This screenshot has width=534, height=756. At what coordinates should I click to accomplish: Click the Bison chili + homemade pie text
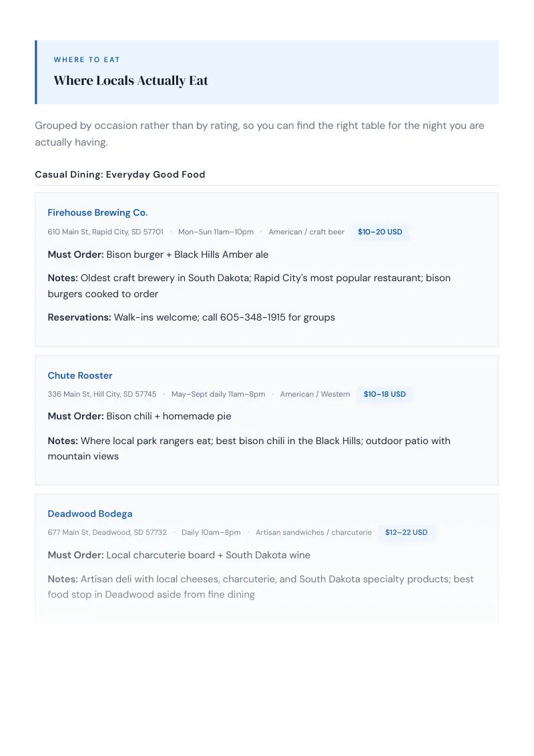click(169, 416)
